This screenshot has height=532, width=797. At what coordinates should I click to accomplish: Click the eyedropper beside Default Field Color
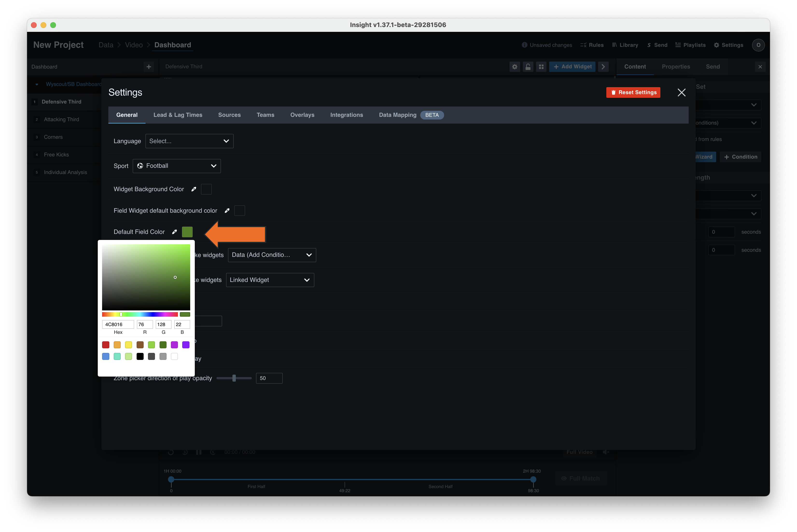click(x=175, y=232)
